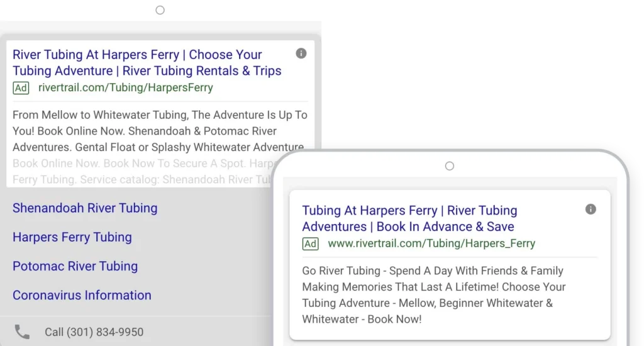Click the phone call icon

click(x=22, y=332)
